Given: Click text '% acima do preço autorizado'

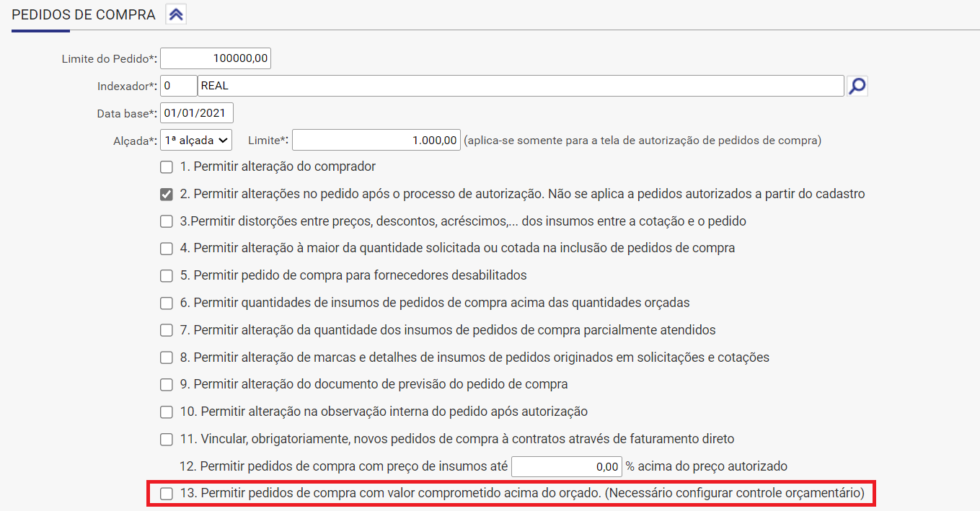Looking at the screenshot, I should (706, 466).
